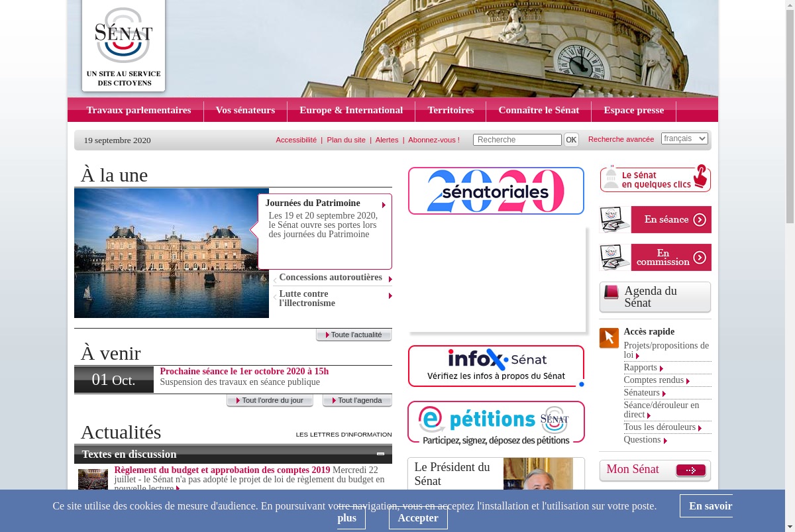Click the red arrow button in Mon Sénat
This screenshot has width=795, height=532.
pos(690,470)
